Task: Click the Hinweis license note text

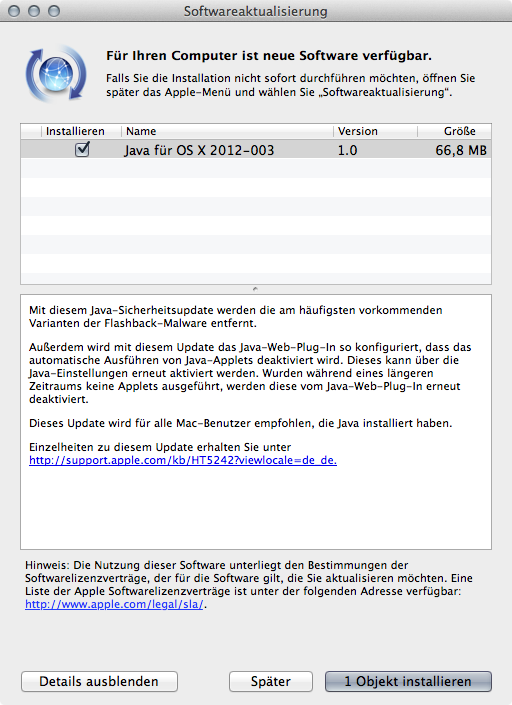Action: point(249,585)
